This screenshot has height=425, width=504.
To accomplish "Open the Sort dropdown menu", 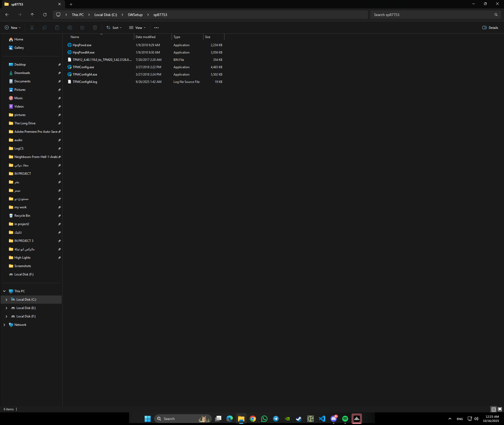I will [x=114, y=28].
